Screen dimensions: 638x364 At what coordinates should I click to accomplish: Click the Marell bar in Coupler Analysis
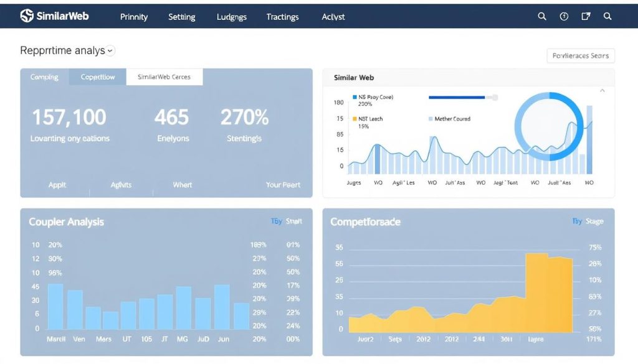click(x=55, y=307)
